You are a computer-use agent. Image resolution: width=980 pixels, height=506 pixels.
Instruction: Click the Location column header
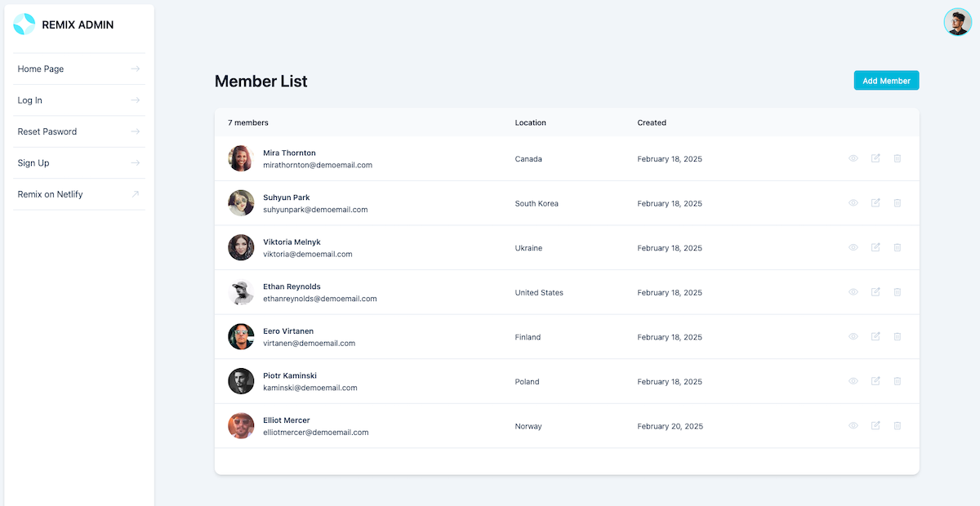click(531, 123)
